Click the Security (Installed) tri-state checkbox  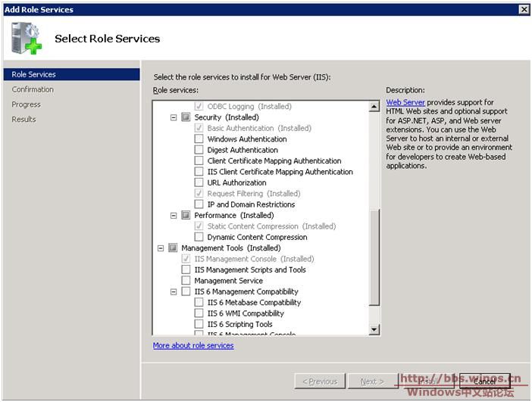pos(186,117)
